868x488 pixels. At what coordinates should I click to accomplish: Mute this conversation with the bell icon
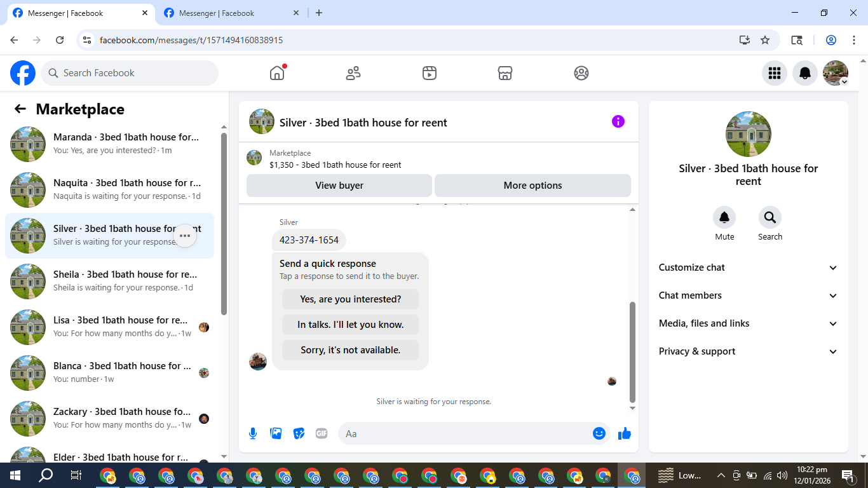pos(724,218)
